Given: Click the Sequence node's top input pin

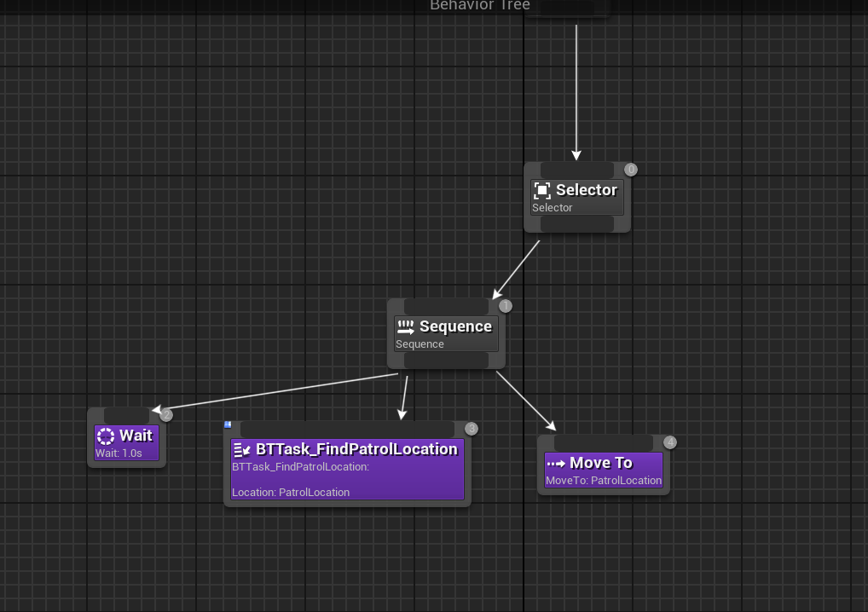Looking at the screenshot, I should (446, 307).
